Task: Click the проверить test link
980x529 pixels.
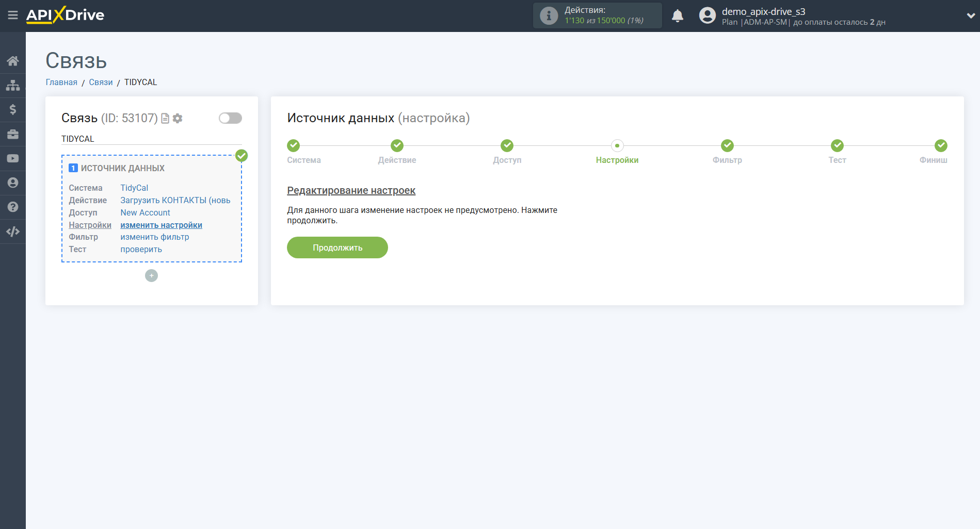Action: 141,249
